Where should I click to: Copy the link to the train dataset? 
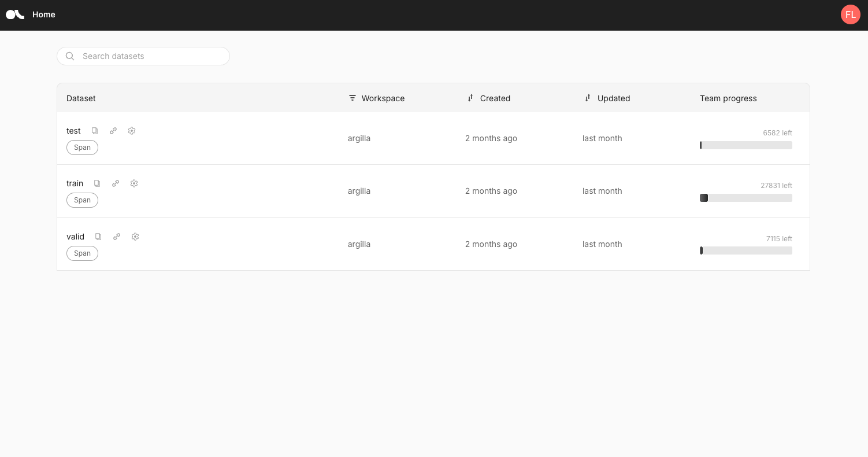tap(115, 183)
